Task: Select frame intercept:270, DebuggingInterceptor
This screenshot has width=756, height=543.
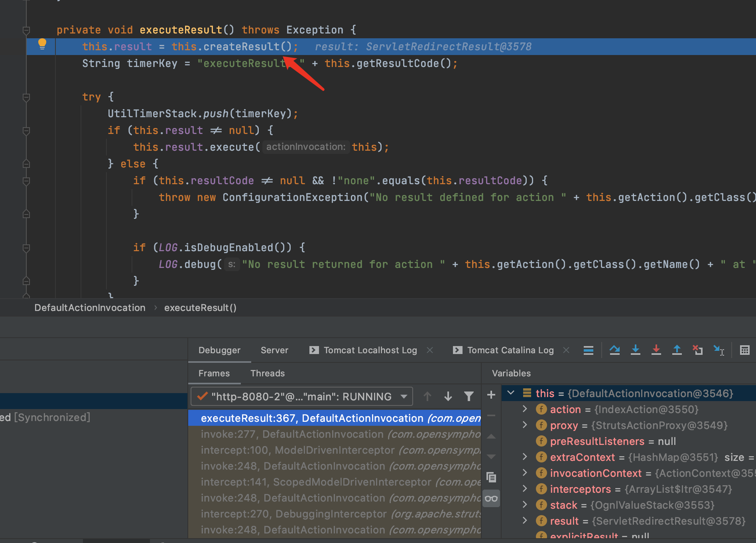Action: 335,513
